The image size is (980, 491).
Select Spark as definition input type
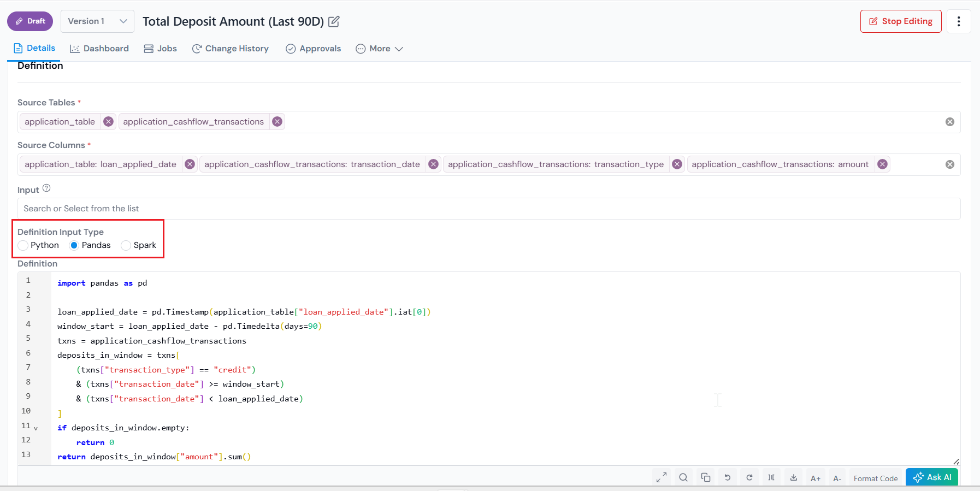(126, 245)
